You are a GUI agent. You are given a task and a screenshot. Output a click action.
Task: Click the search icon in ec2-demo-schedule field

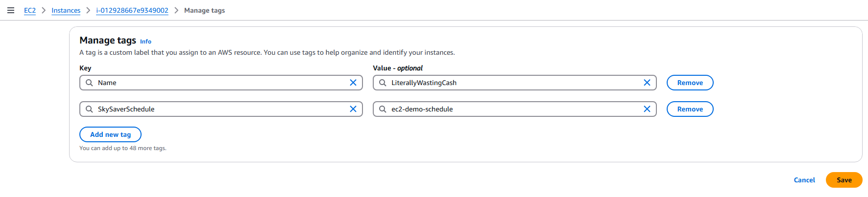pos(383,109)
